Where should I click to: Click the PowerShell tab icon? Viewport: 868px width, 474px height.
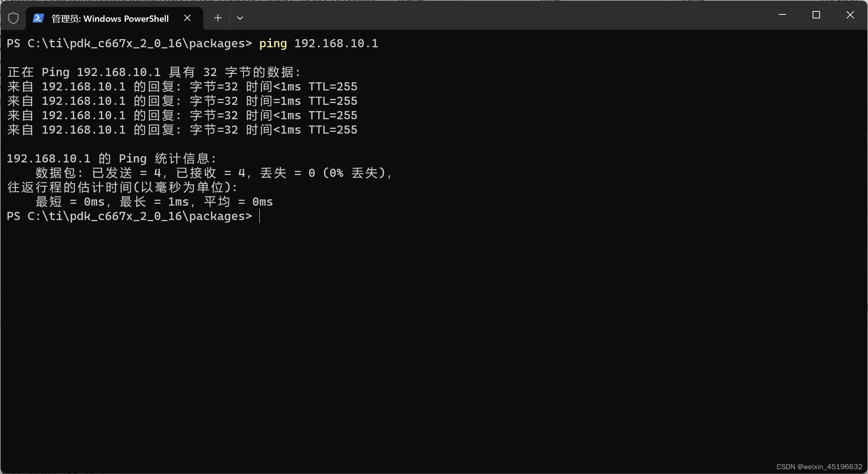point(38,18)
